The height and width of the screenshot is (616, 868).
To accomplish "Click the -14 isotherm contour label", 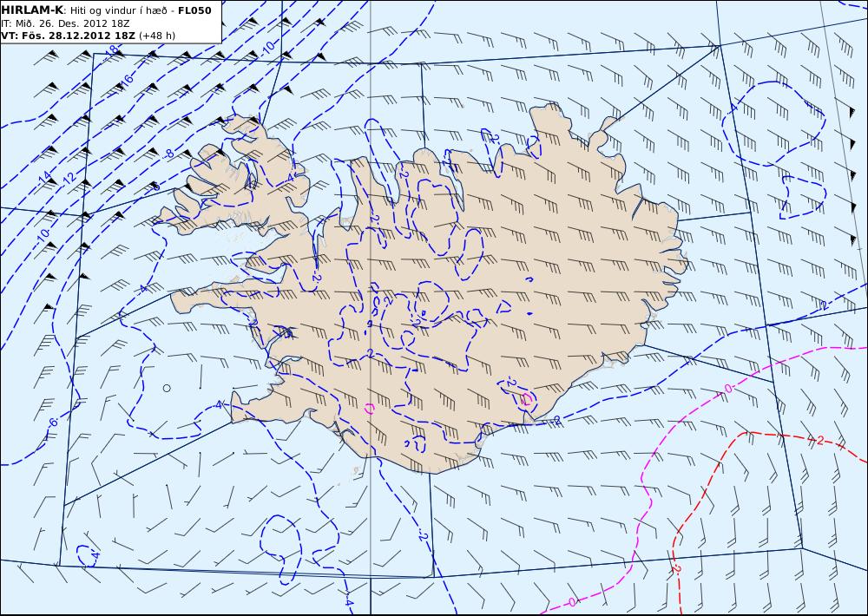I will [x=45, y=178].
